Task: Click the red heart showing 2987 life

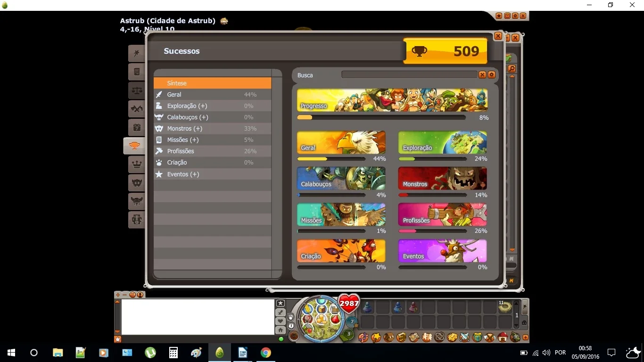Action: [349, 304]
